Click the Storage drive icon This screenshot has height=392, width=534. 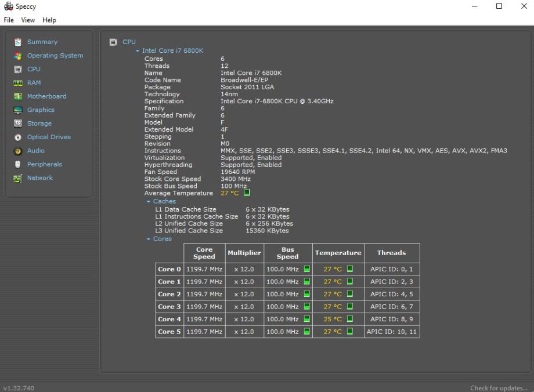[18, 124]
